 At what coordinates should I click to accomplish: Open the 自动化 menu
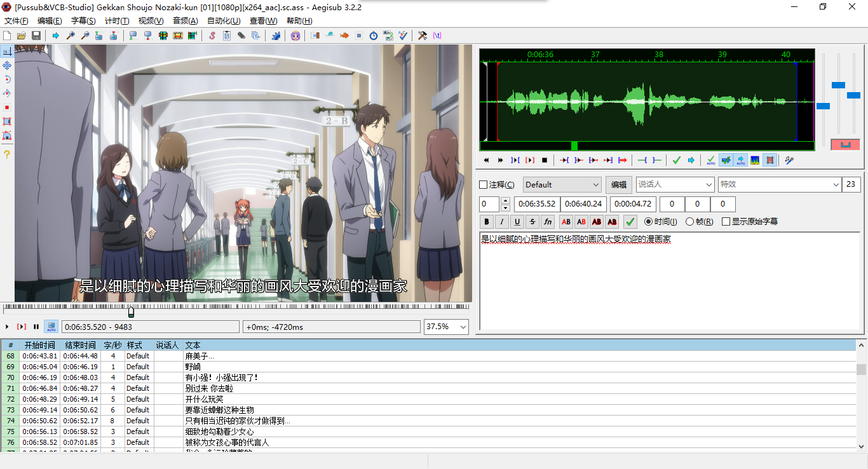click(x=224, y=21)
